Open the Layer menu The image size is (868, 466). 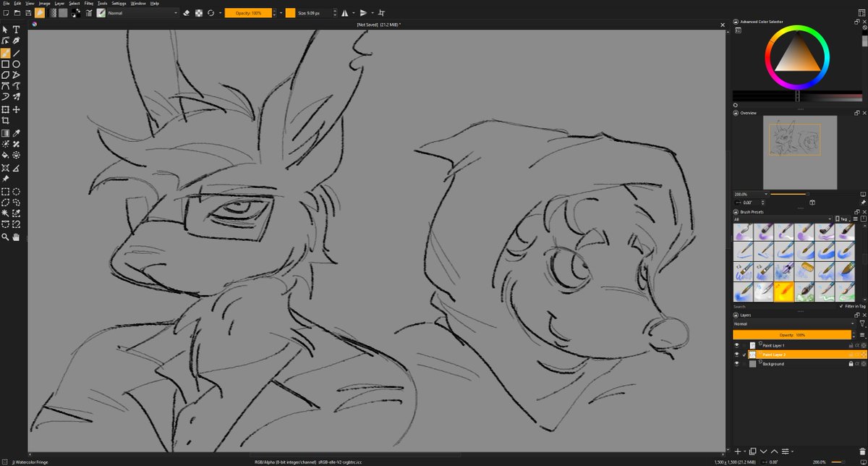[x=59, y=3]
